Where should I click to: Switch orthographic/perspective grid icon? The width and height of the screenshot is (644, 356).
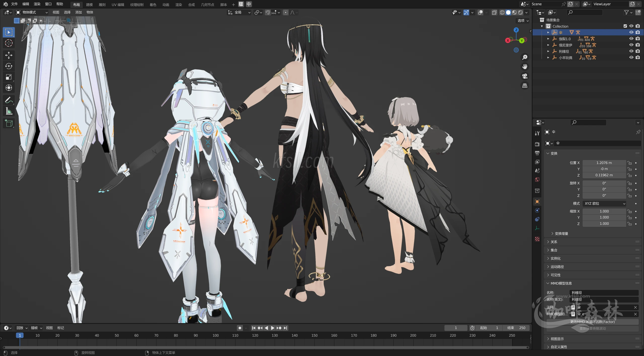point(525,86)
